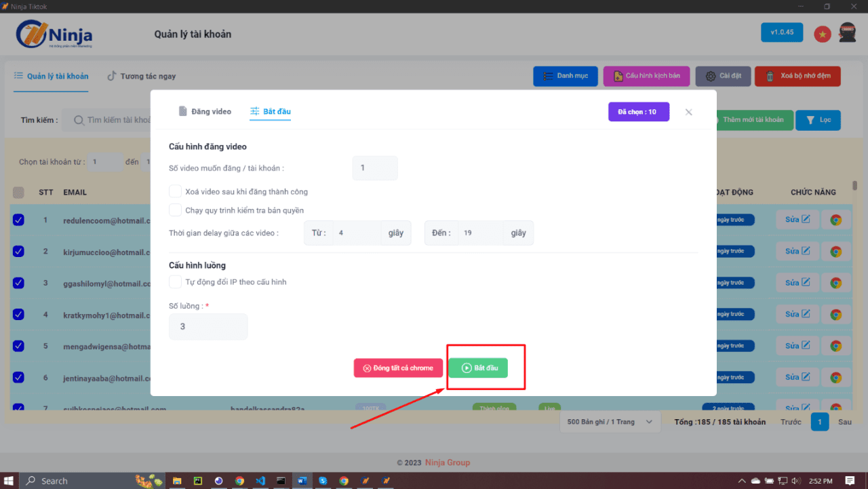Open Cấu hình kịch bản

tap(646, 76)
